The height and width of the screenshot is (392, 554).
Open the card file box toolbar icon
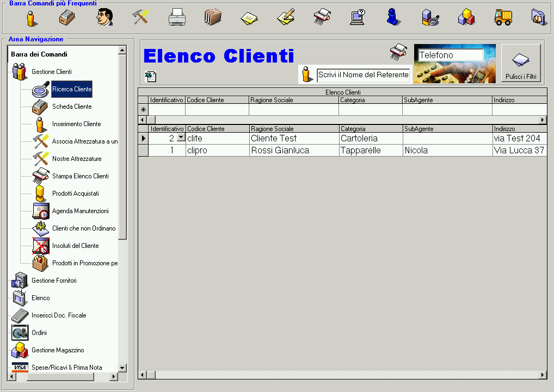tap(67, 17)
